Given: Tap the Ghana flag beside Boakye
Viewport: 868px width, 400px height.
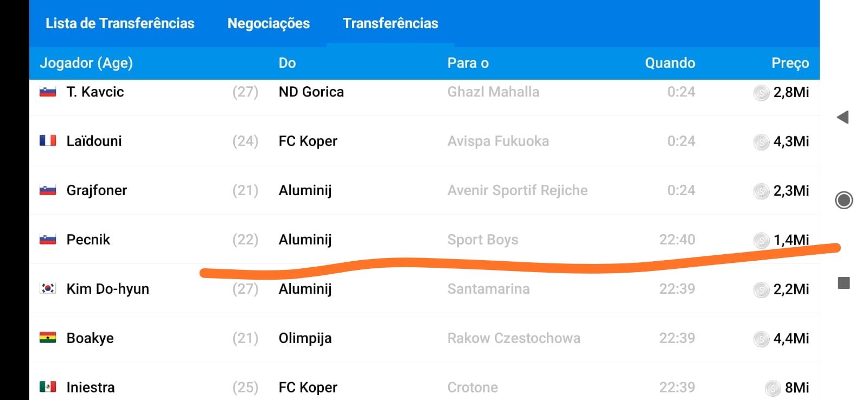Looking at the screenshot, I should tap(48, 338).
